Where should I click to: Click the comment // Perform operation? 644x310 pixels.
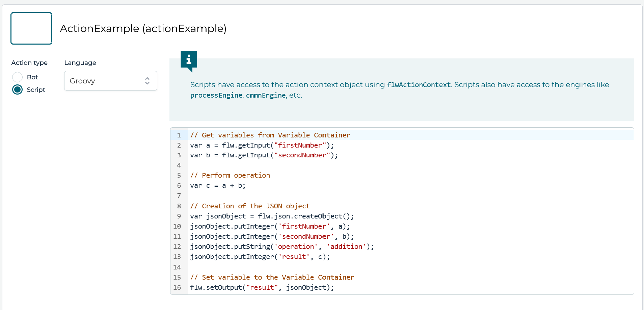(x=230, y=175)
